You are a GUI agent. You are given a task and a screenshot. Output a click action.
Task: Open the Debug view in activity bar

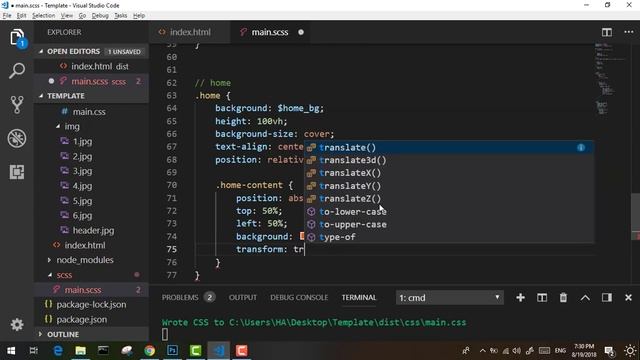tap(17, 138)
